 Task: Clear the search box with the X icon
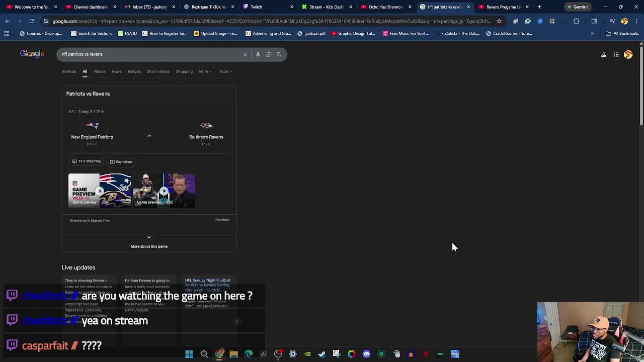point(245,54)
